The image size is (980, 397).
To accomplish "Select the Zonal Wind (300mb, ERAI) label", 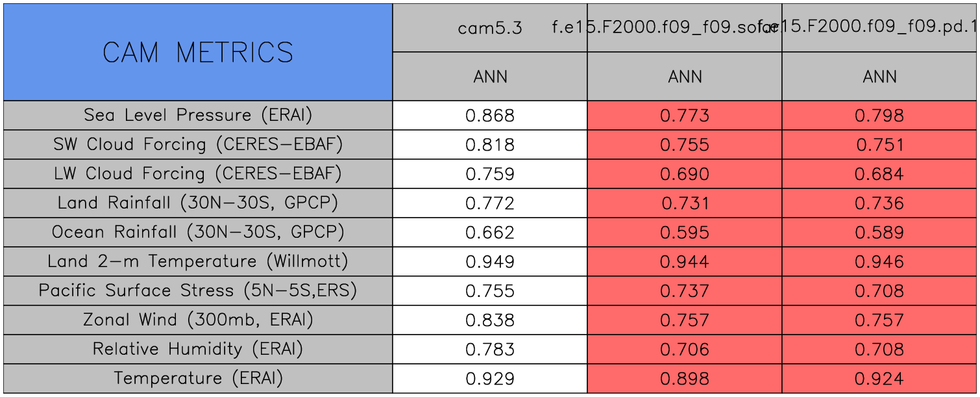I will click(x=198, y=320).
